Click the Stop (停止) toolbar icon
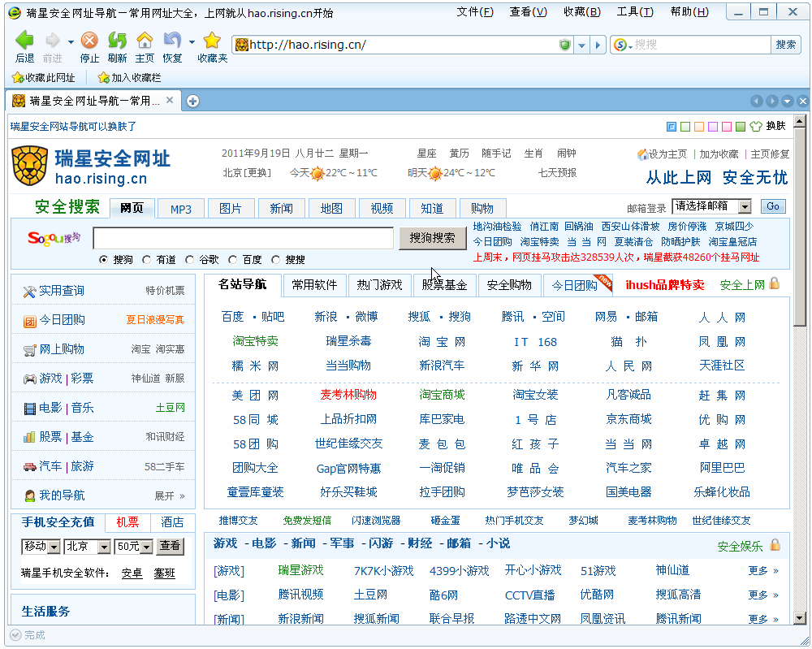The image size is (812, 649). coord(89,41)
